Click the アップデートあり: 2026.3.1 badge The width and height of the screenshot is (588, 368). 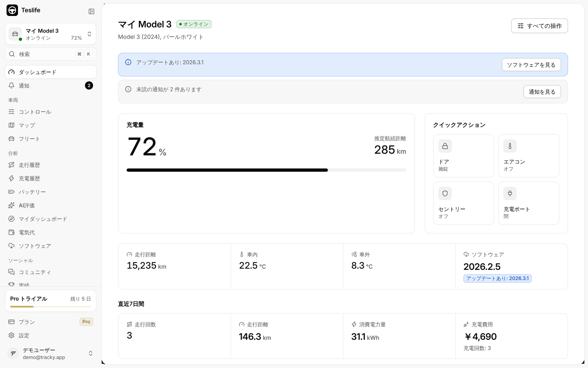pos(497,278)
